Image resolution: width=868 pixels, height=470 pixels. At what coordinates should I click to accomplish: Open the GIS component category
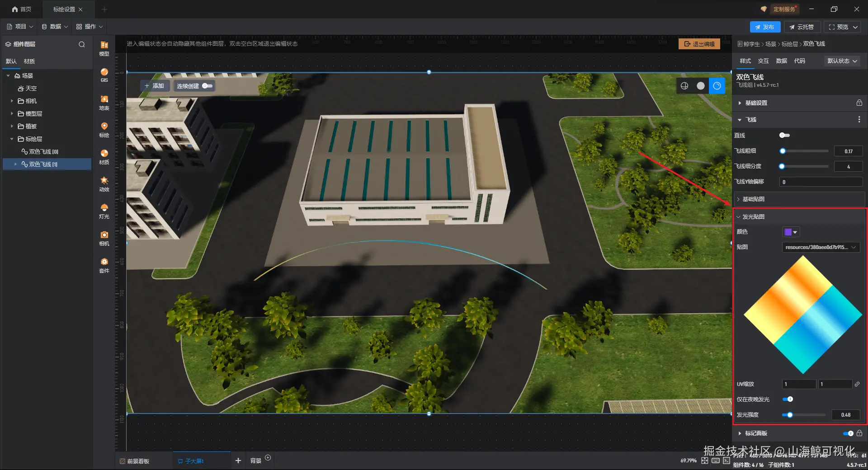[104, 75]
